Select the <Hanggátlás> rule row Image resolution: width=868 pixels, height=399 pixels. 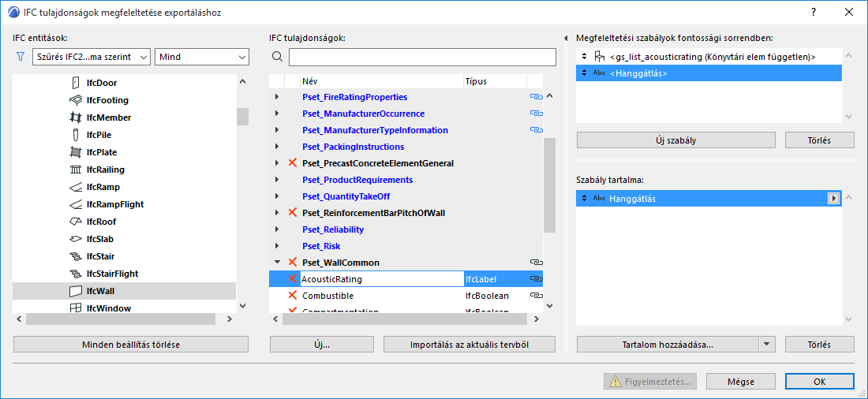tap(709, 73)
